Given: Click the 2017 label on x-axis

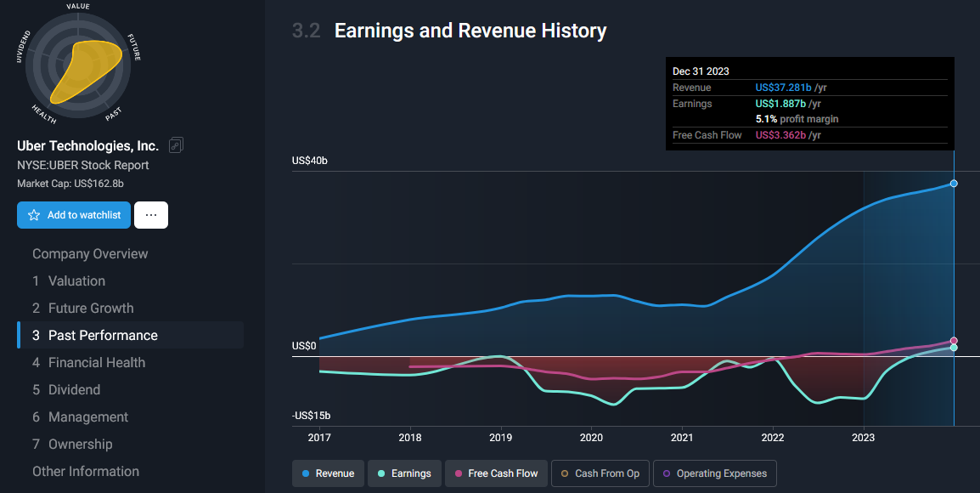Looking at the screenshot, I should (319, 437).
